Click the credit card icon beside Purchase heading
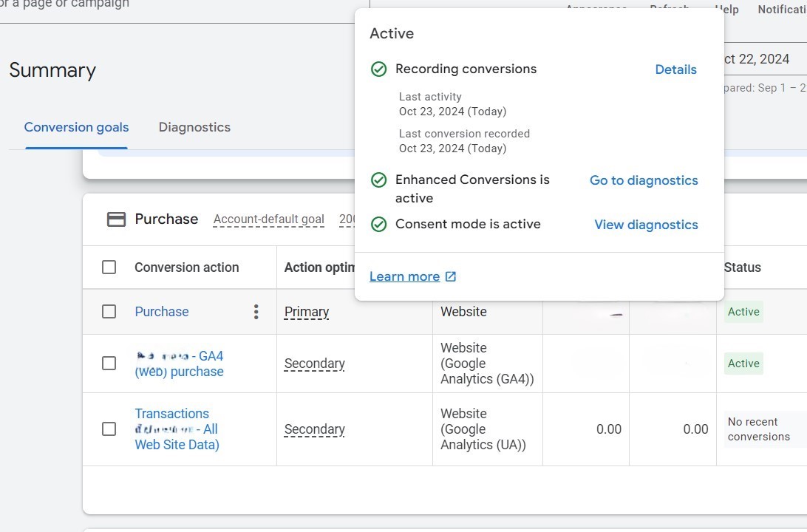The image size is (807, 532). pyautogui.click(x=116, y=219)
